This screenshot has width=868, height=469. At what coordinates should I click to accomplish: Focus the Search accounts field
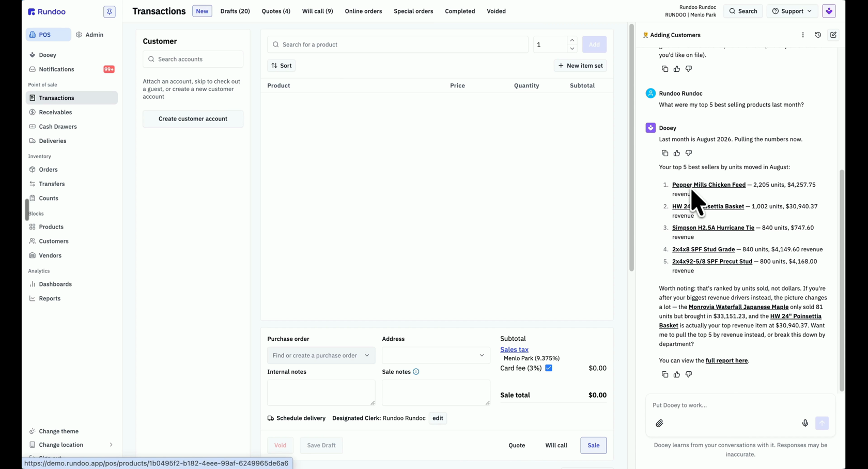[x=193, y=59]
